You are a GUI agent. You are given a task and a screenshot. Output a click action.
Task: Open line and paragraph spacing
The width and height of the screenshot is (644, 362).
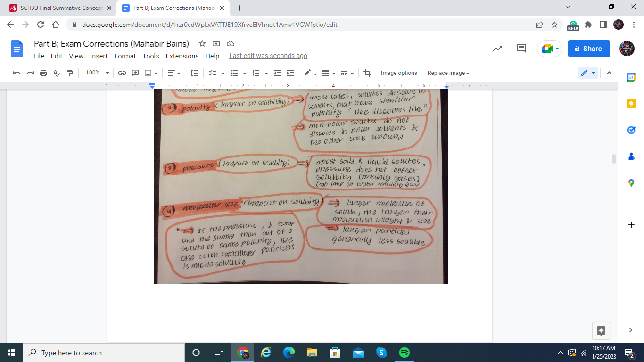click(x=194, y=73)
